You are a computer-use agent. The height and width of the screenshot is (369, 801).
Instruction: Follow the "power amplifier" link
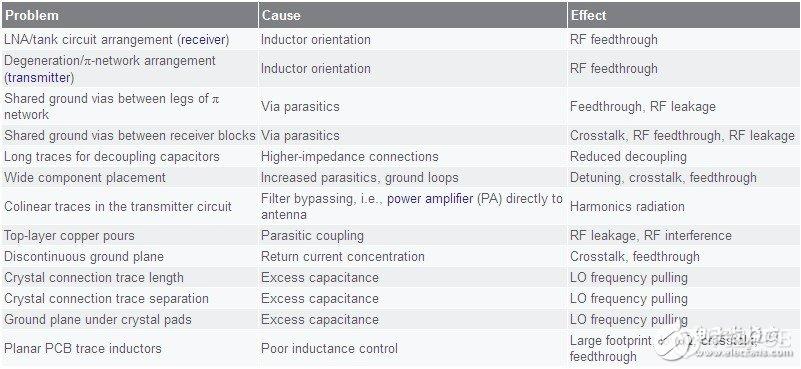(430, 199)
